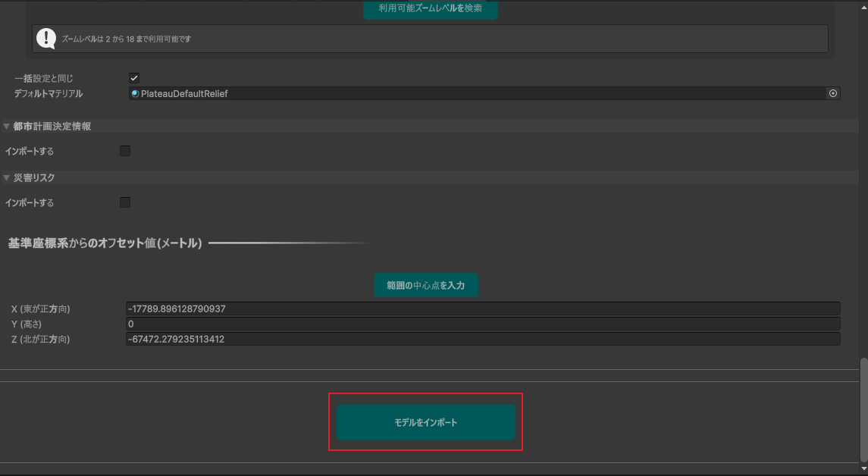This screenshot has height=476, width=868.
Task: Click the PlateauDefaultRelief material sphere icon
Action: 136,92
